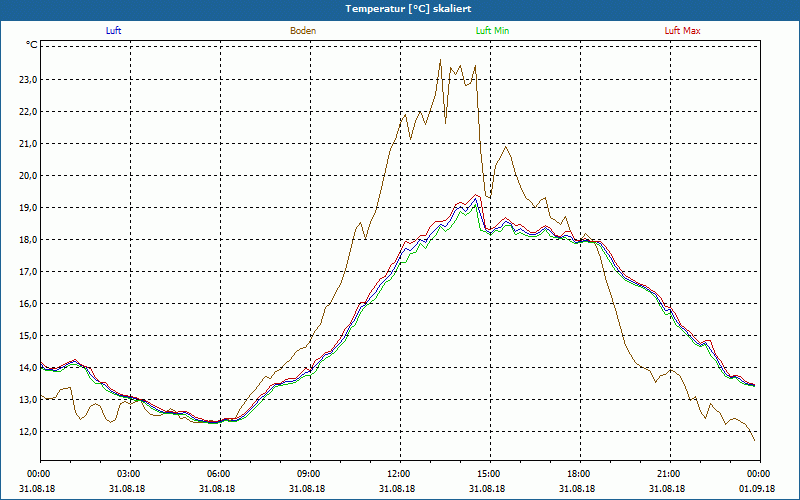Click the 22,0 y-axis value
Viewport: 800px width, 500px height.
(28, 112)
